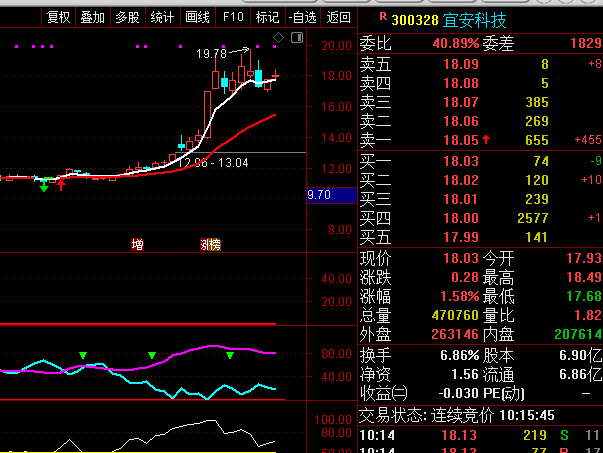
Task: Click stock name 宜安科技
Action: click(x=474, y=20)
